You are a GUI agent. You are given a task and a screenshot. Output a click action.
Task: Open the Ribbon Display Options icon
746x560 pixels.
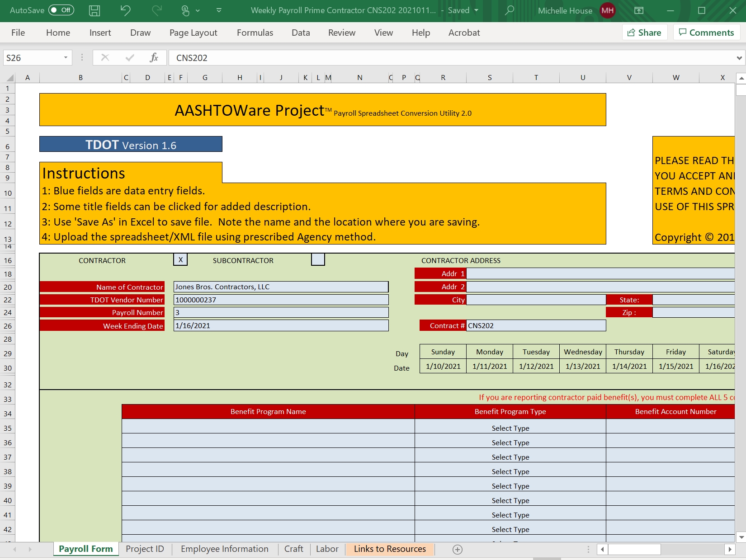(x=639, y=10)
